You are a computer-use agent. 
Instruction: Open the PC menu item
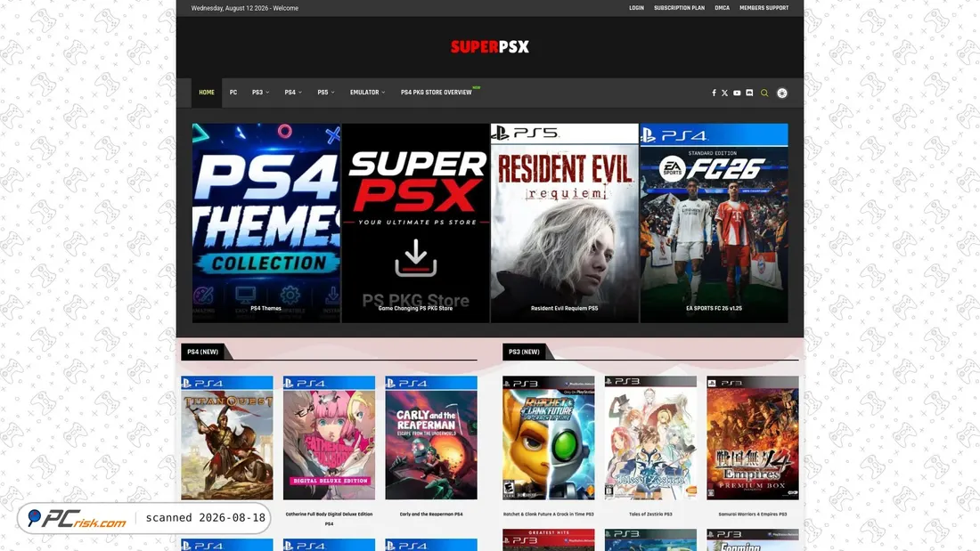click(233, 93)
